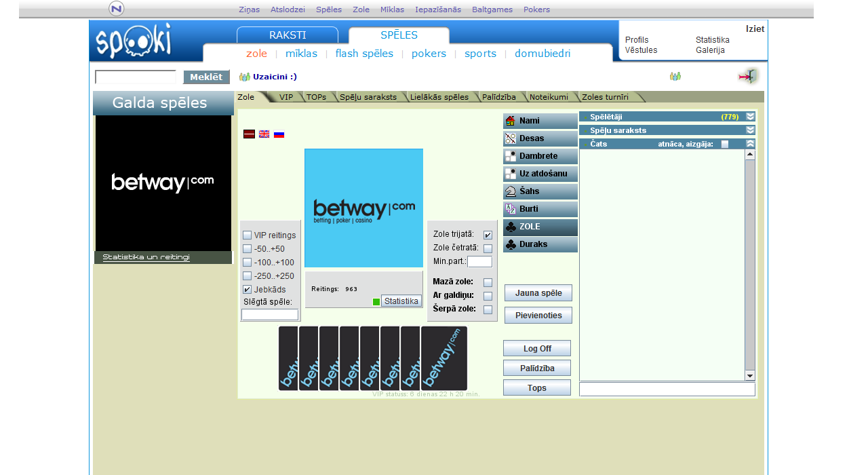Switch language with the Latvian flag
The width and height of the screenshot is (868, 475).
pyautogui.click(x=249, y=134)
